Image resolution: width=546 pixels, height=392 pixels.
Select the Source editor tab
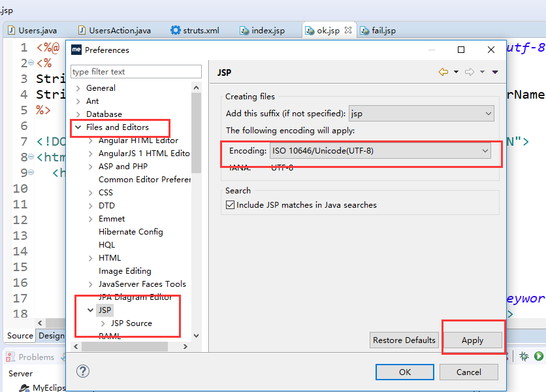(20, 336)
